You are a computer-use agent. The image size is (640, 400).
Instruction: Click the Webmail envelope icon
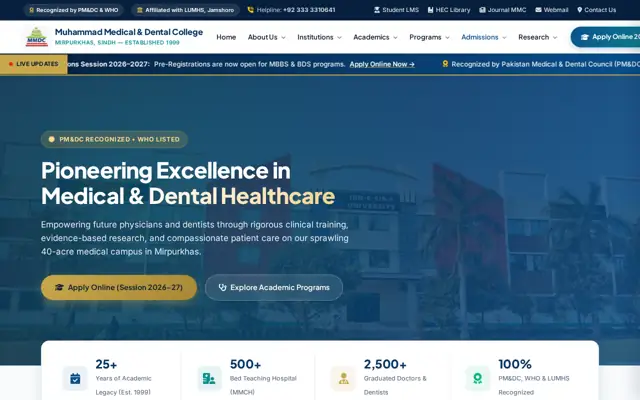click(x=538, y=10)
